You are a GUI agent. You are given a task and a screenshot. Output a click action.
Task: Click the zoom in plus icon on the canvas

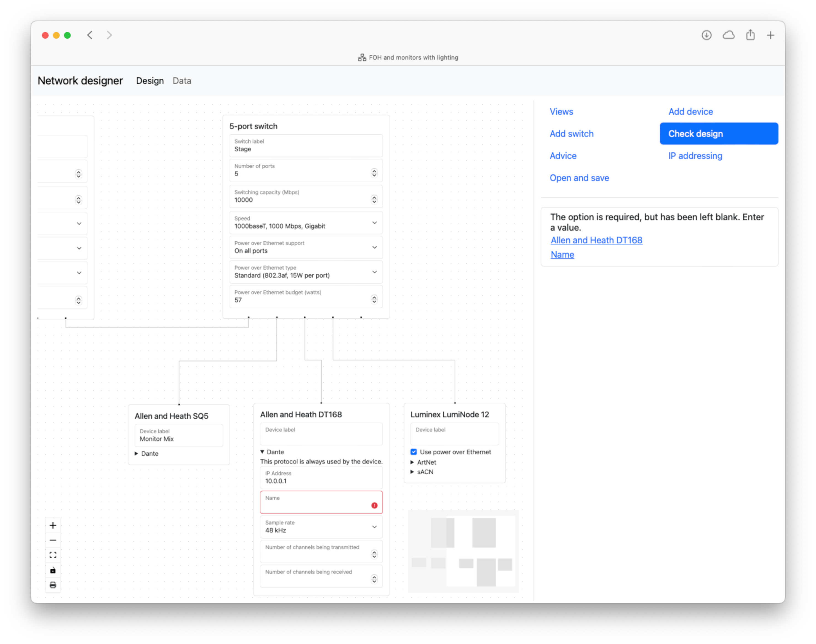[x=53, y=525]
